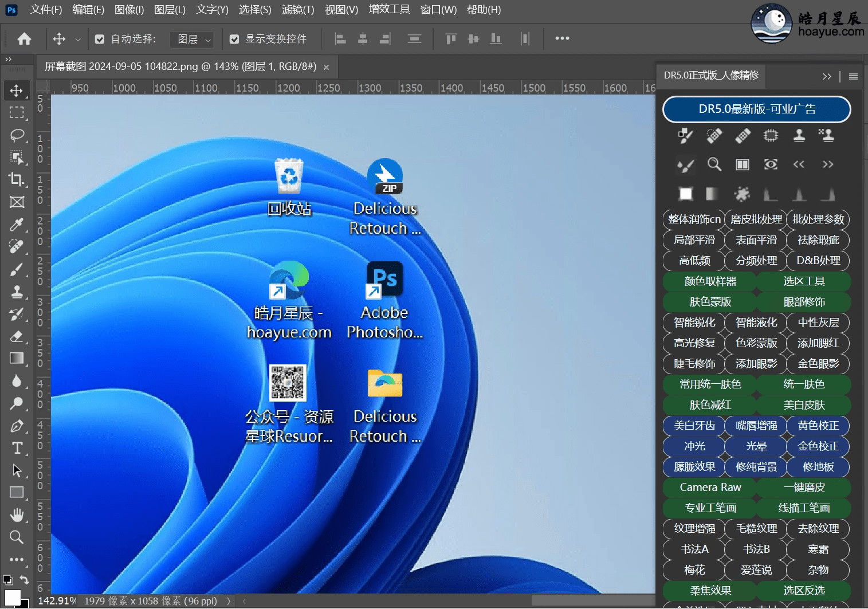Align left edges in options bar

point(340,39)
